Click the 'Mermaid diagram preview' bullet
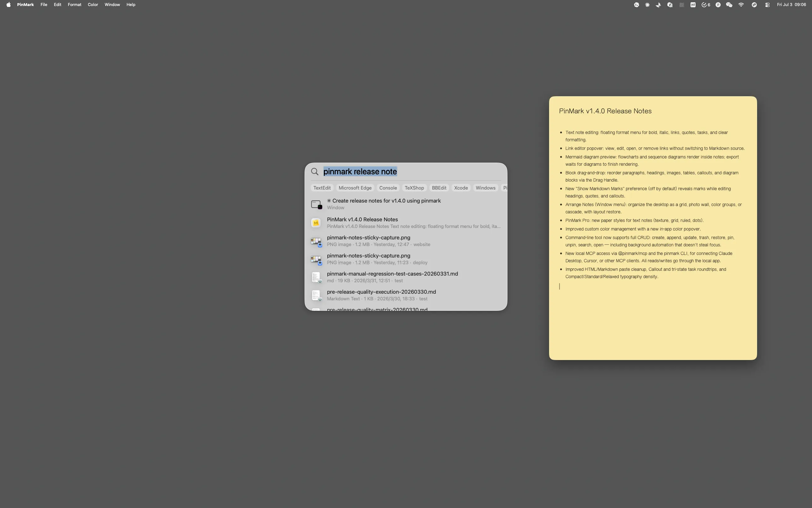This screenshot has height=508, width=812. click(x=652, y=161)
